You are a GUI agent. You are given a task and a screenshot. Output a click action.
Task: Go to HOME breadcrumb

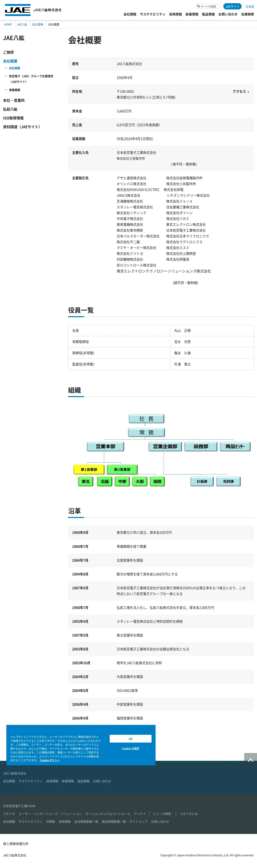(8, 25)
